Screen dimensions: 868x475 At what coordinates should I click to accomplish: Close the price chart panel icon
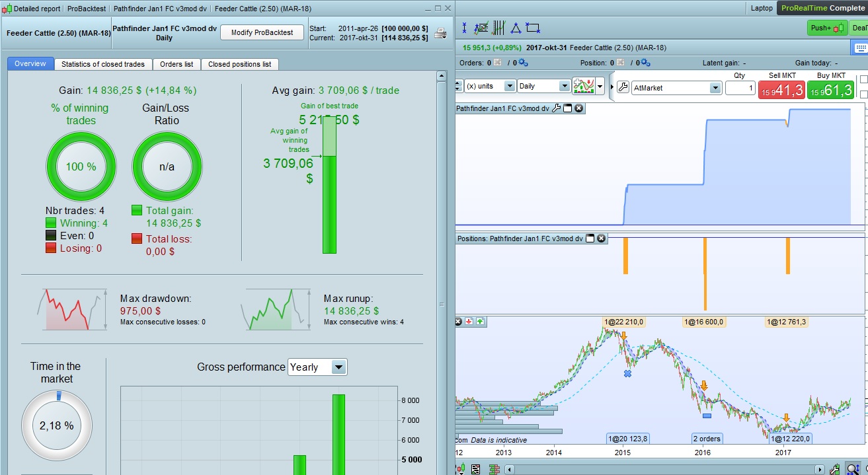(457, 322)
